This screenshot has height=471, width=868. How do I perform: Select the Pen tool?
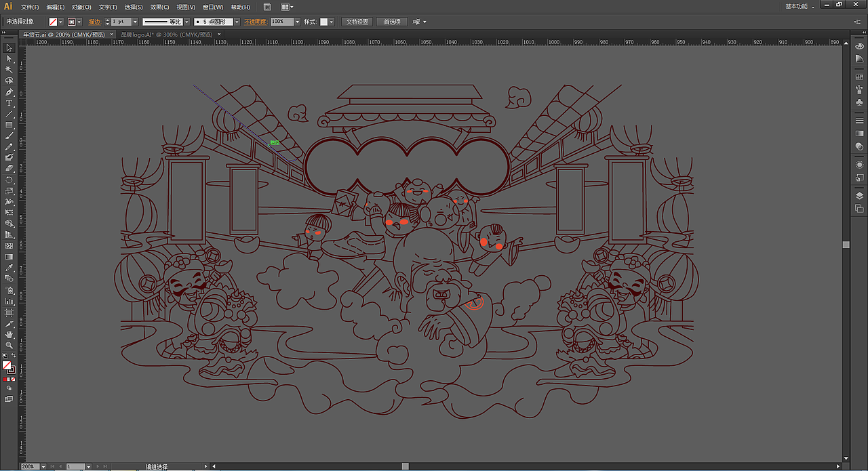coord(9,91)
